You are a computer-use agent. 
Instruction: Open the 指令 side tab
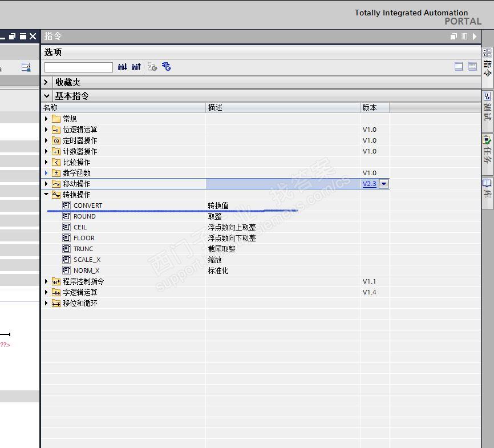pos(487,67)
